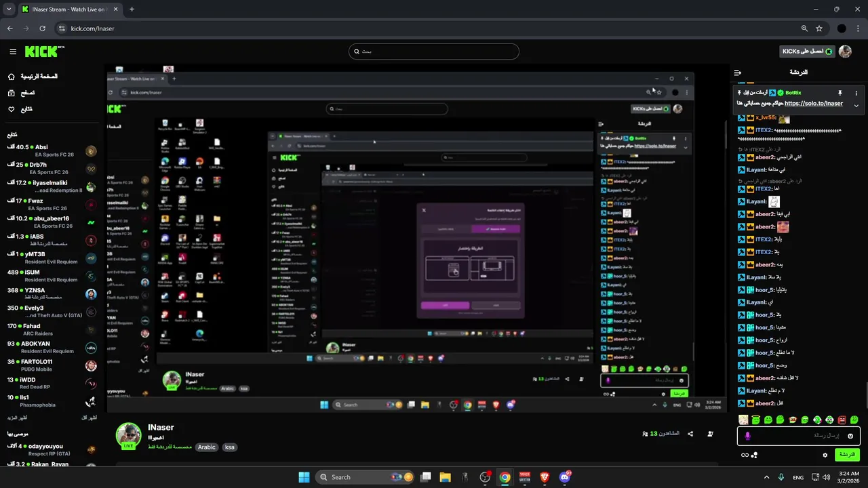Image resolution: width=868 pixels, height=488 pixels.
Task: Open تتابع following in sidebar
Action: click(20, 109)
